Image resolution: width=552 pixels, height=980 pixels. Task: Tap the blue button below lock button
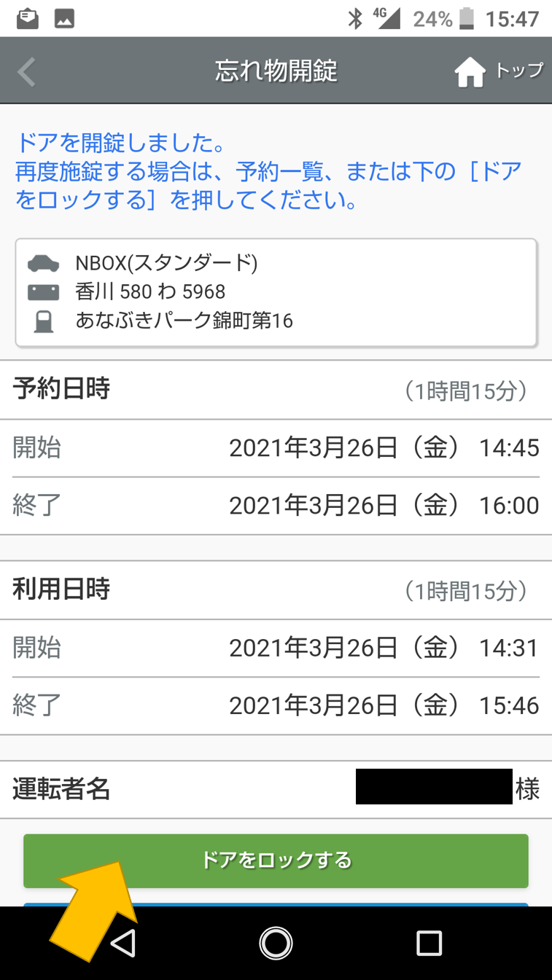276,905
